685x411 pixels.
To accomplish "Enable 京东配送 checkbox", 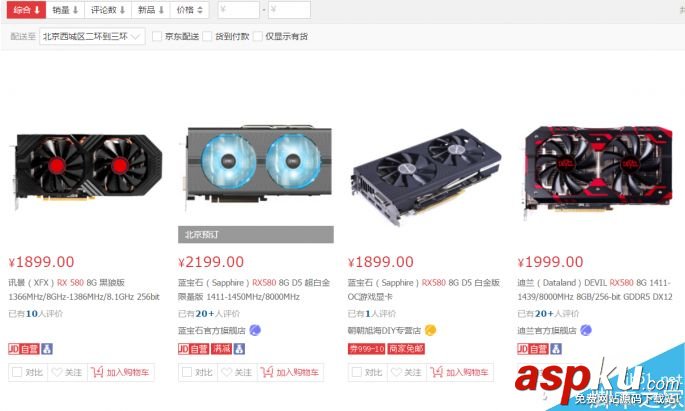I will pos(157,36).
